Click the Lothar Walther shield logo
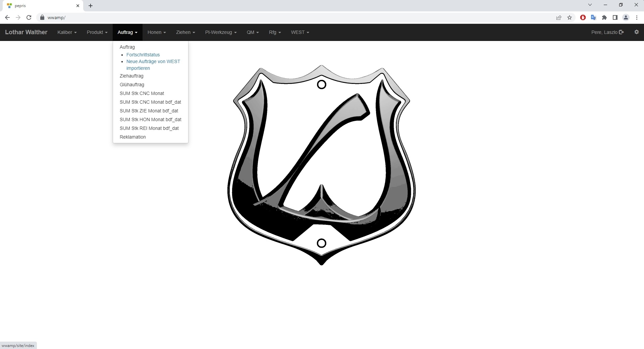 pos(321,165)
